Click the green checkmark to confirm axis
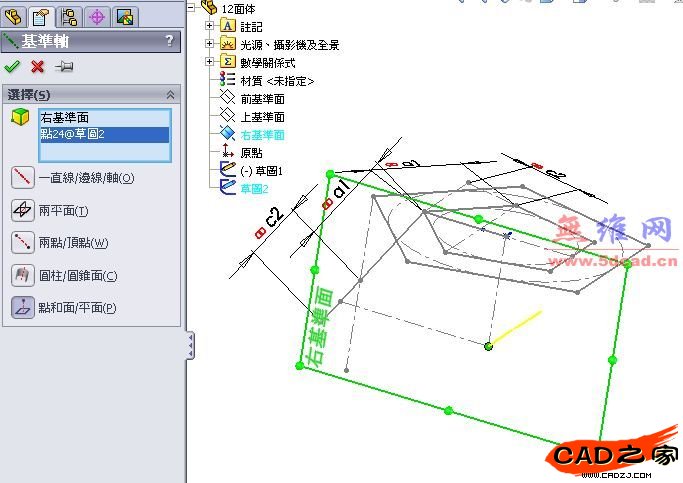 (12, 67)
